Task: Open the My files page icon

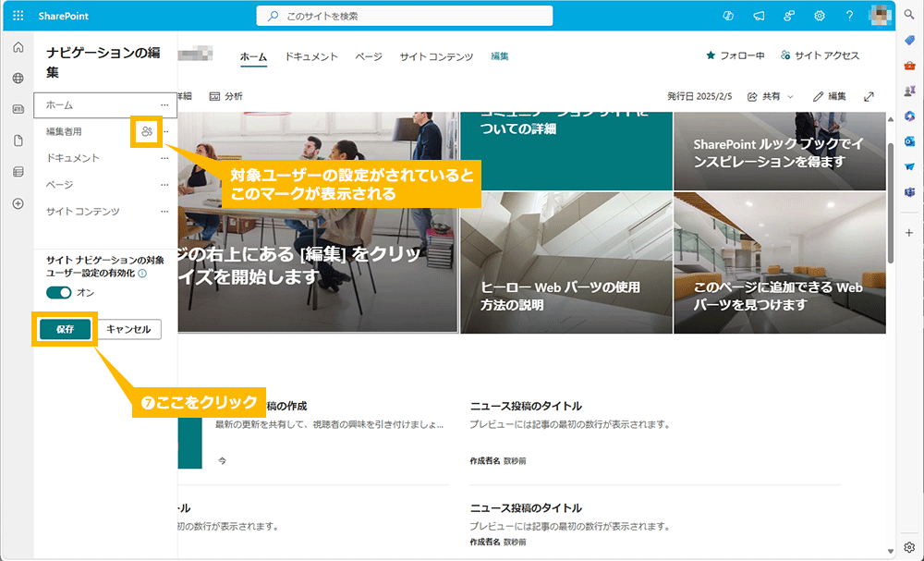Action: pos(18,140)
